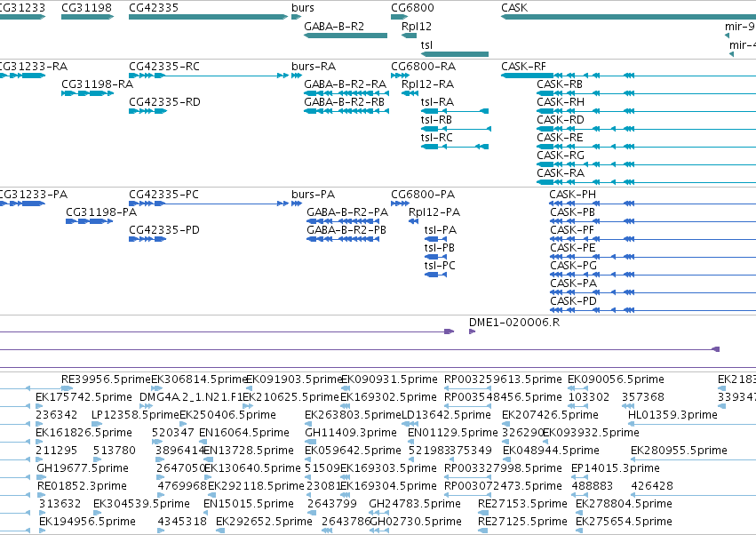The width and height of the screenshot is (756, 535).
Task: Click protein CASK-PE
Action: (653, 257)
